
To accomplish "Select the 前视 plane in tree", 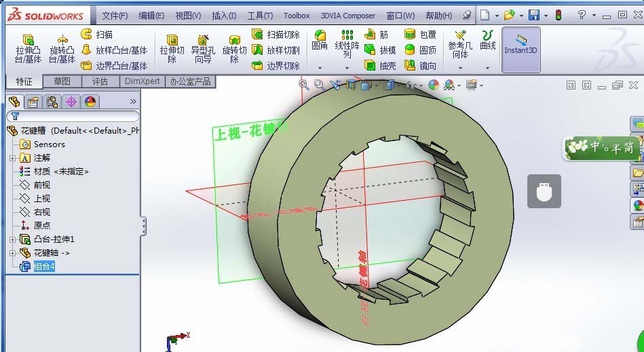I will (x=35, y=185).
